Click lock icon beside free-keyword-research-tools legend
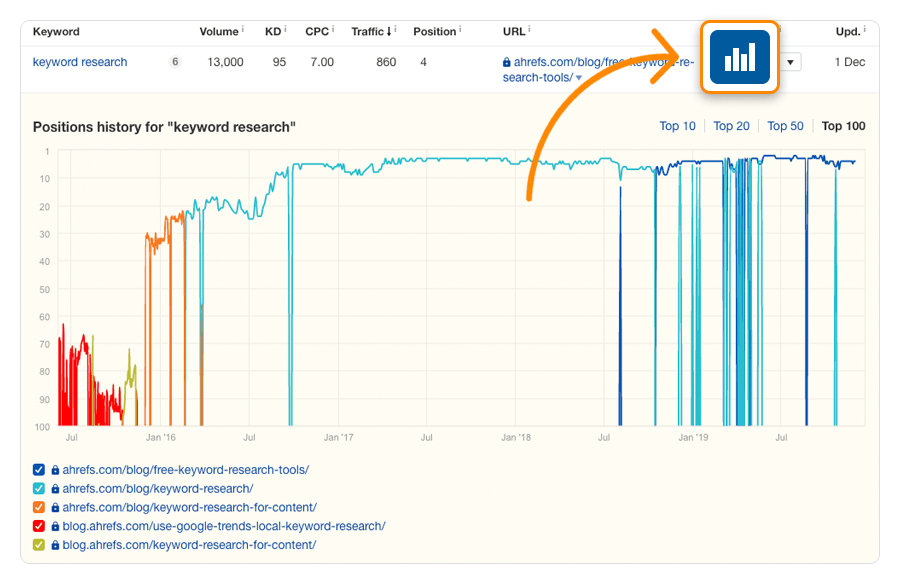This screenshot has height=583, width=900. (55, 470)
